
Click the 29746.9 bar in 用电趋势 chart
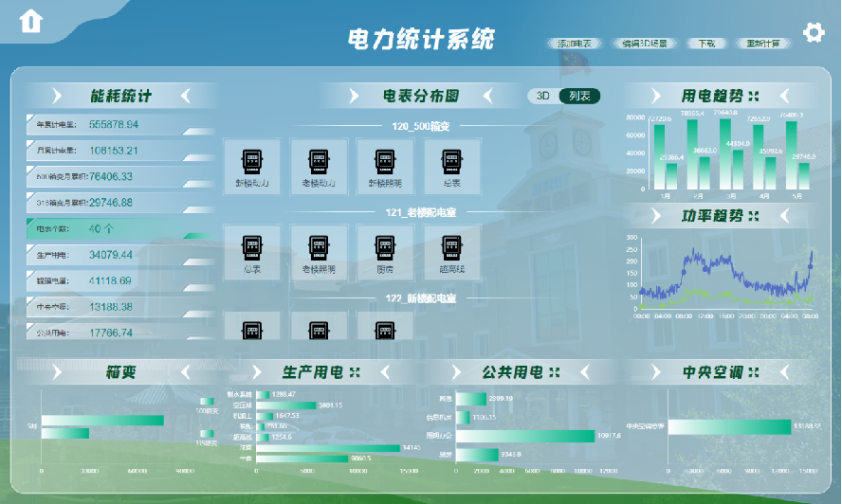(804, 176)
